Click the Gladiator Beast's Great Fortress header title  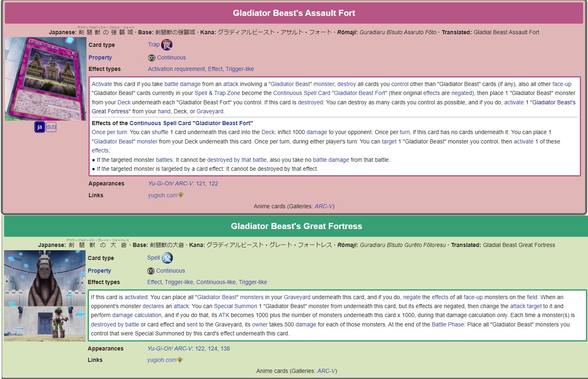coord(296,226)
